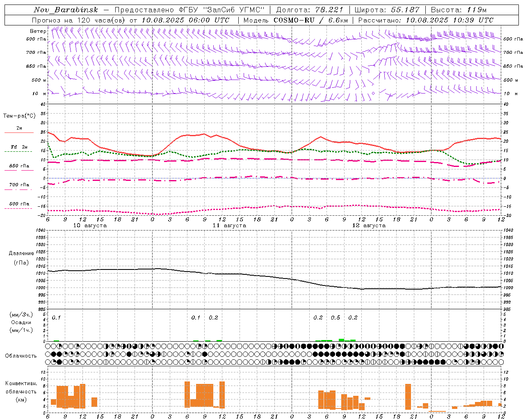Click the 850 гПа temperature legend entry
This screenshot has width=525, height=420.
[19, 166]
